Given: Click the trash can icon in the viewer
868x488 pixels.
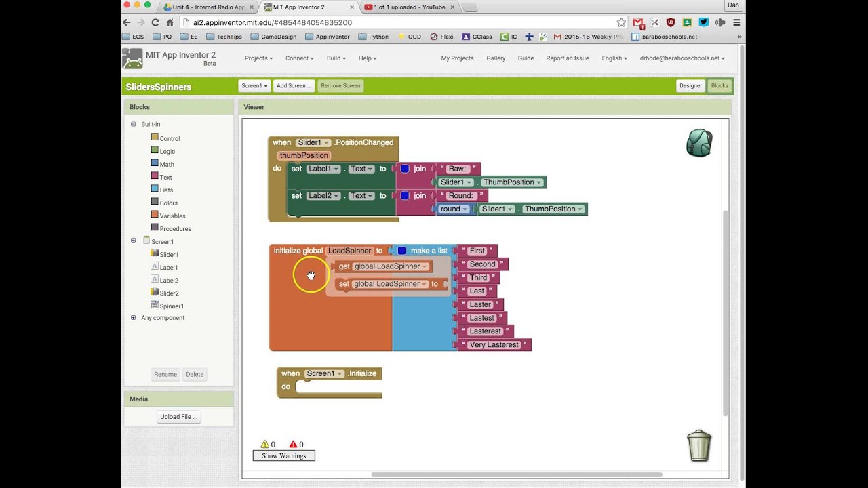Looking at the screenshot, I should 699,446.
